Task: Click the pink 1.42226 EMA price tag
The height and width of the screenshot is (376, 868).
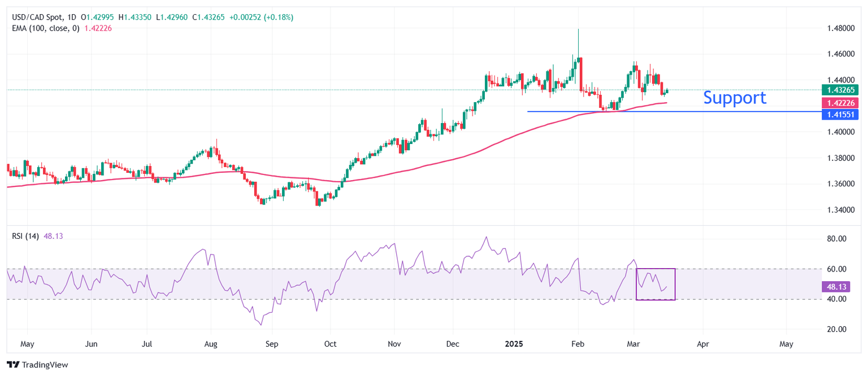Action: coord(840,103)
